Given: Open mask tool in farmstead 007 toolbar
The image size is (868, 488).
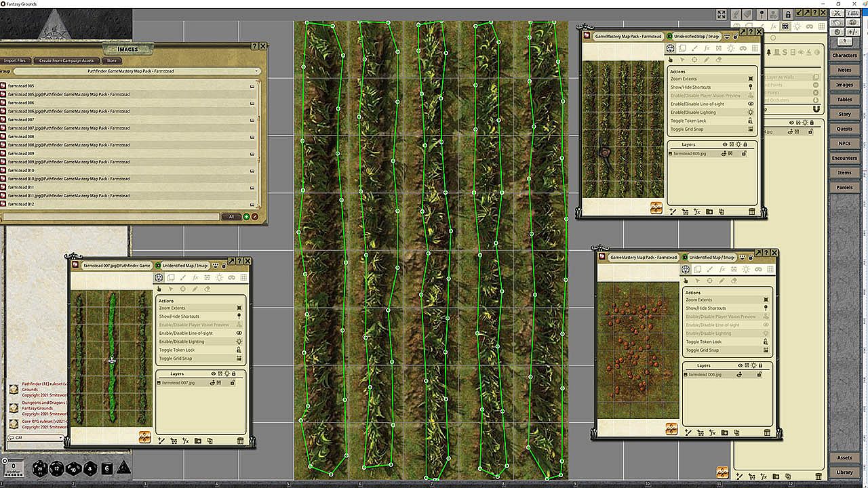Looking at the screenshot, I should point(231,278).
